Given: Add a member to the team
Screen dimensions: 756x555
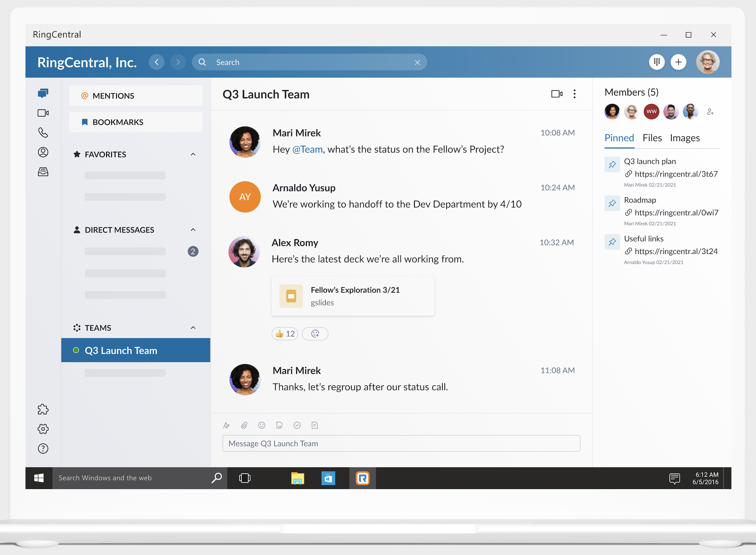Looking at the screenshot, I should pos(710,112).
